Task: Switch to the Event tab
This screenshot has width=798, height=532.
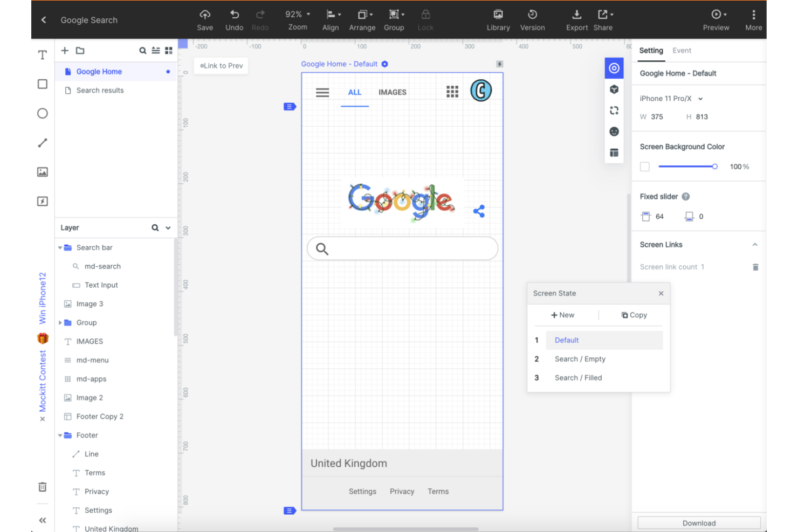Action: coord(682,51)
